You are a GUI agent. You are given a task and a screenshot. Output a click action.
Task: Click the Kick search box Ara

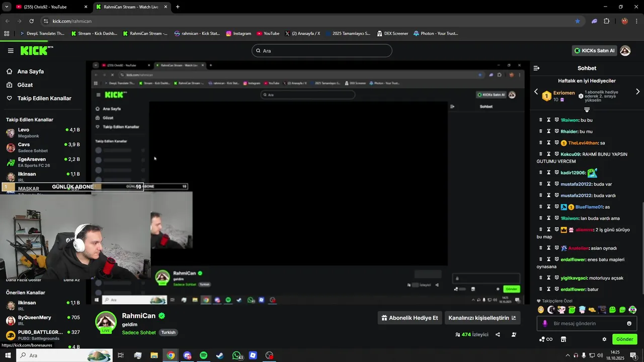[322, 51]
